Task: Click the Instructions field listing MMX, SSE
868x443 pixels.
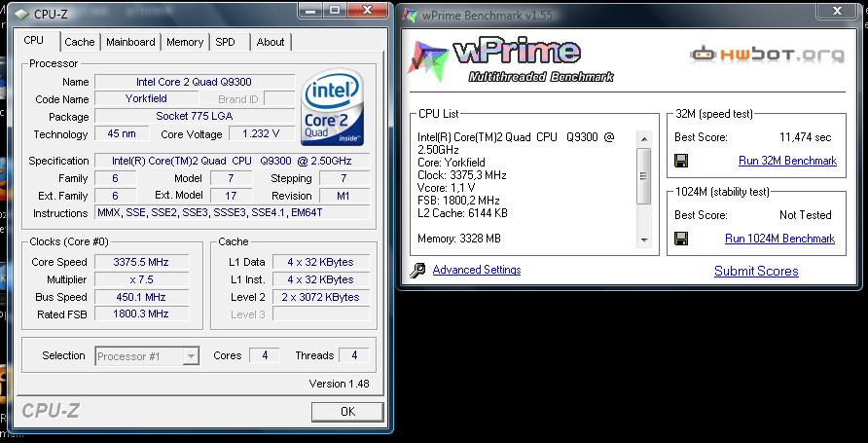Action: (232, 212)
